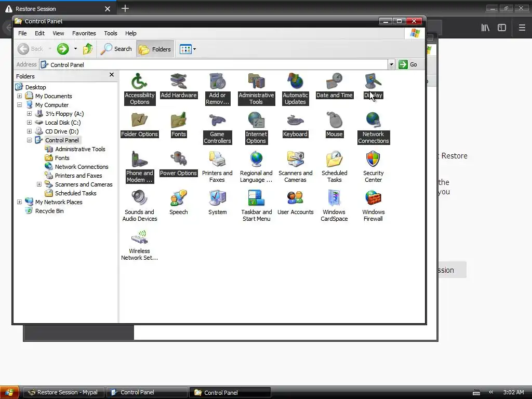Collapse the Control Panel tree node
Viewport: 532px width, 399px height.
click(29, 140)
